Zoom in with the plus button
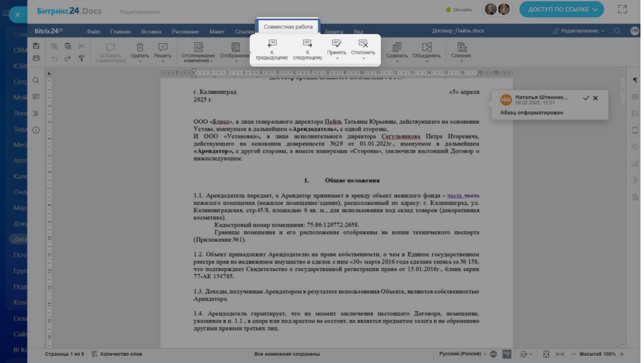Image resolution: width=644 pixels, height=363 pixels. (622, 354)
